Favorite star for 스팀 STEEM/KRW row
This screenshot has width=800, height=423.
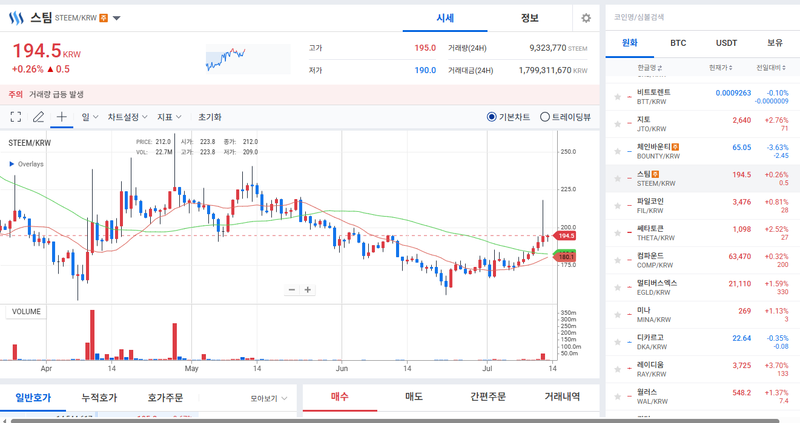617,179
